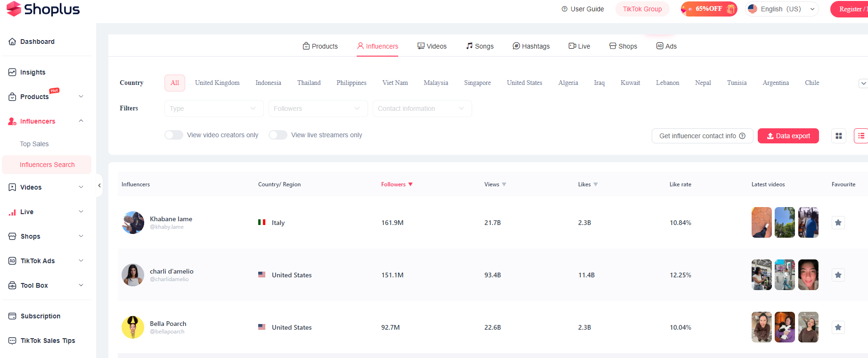The image size is (868, 358).
Task: Click the Shoplus logo
Action: coord(43,9)
